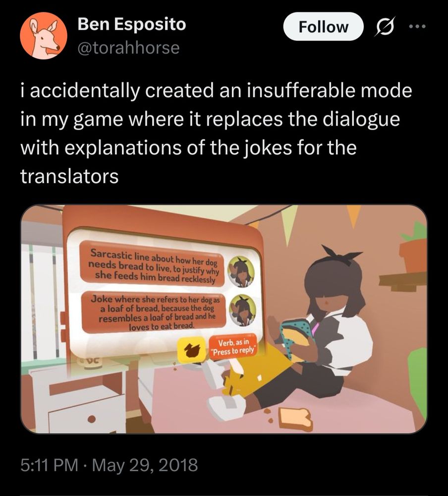Follow Ben Esposito
448x496 pixels.
323,27
